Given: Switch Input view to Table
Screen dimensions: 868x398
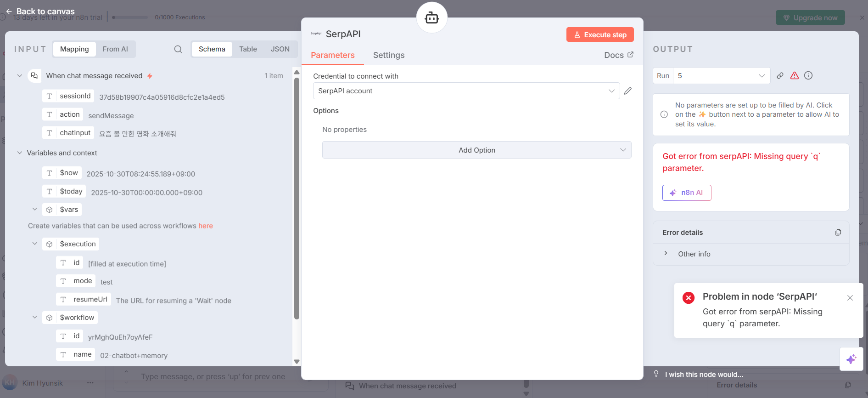Looking at the screenshot, I should point(248,49).
